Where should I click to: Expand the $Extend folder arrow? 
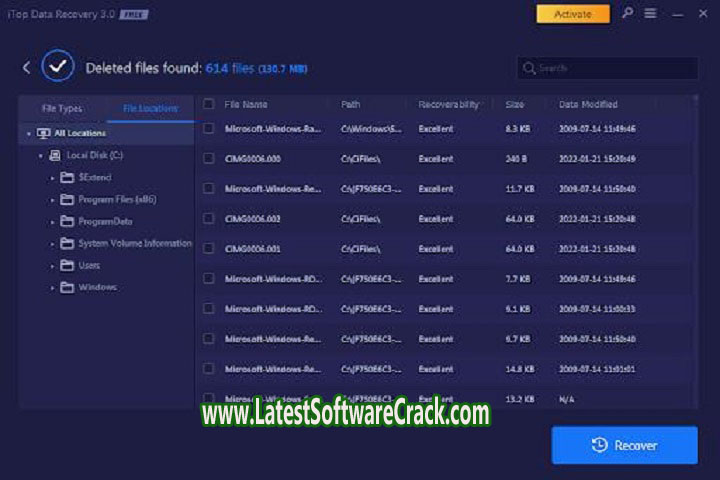point(52,178)
